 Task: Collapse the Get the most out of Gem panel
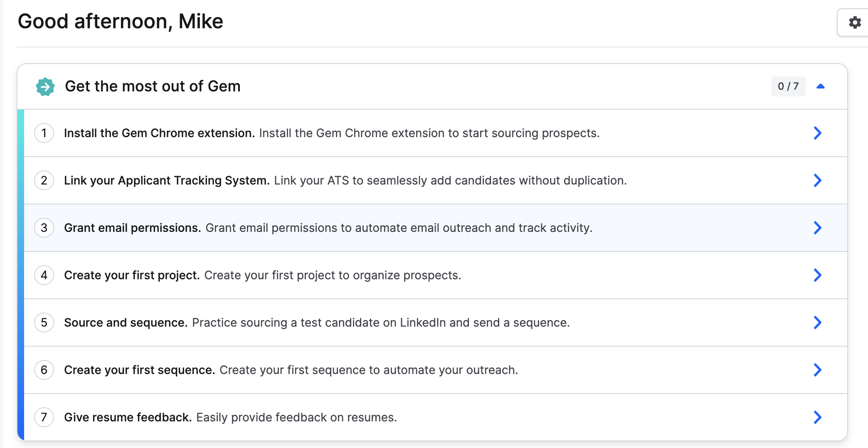pos(820,86)
